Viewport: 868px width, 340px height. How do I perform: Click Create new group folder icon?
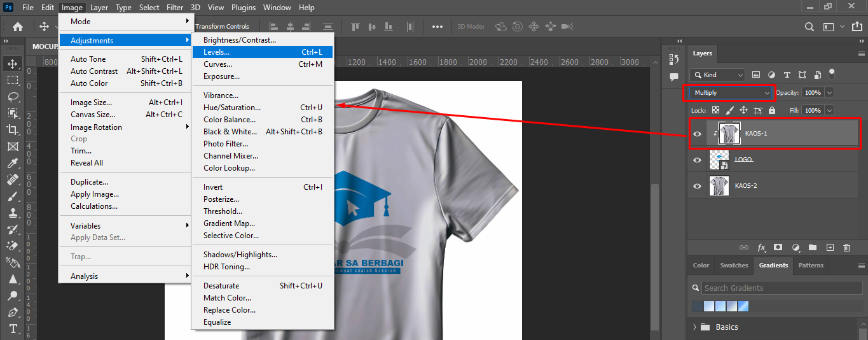pos(813,247)
